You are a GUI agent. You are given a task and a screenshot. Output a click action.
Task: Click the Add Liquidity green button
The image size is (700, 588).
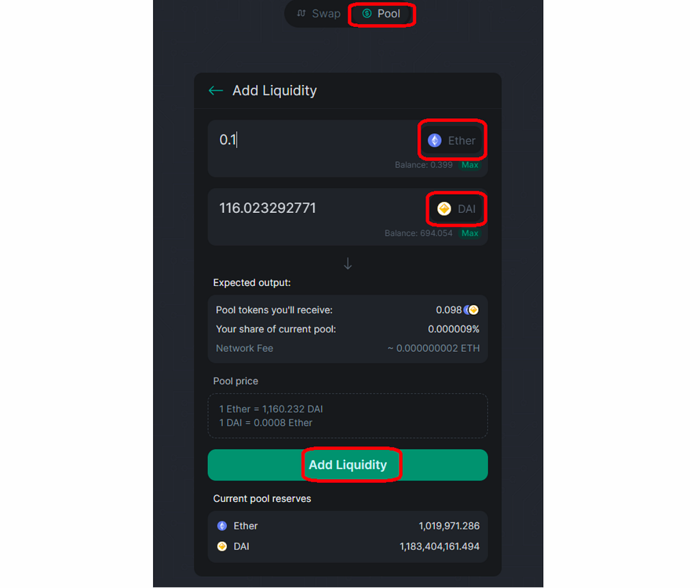click(x=347, y=465)
